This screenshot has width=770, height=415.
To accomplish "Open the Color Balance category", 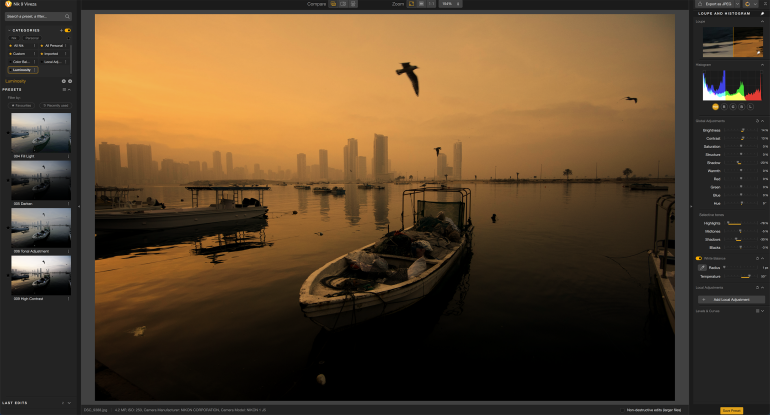I will pos(21,62).
